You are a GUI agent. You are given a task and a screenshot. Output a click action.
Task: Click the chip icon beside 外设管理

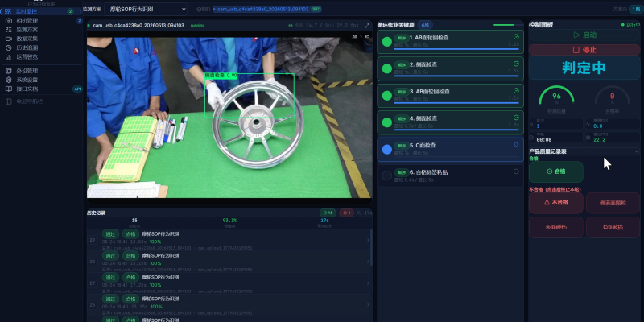click(8, 71)
